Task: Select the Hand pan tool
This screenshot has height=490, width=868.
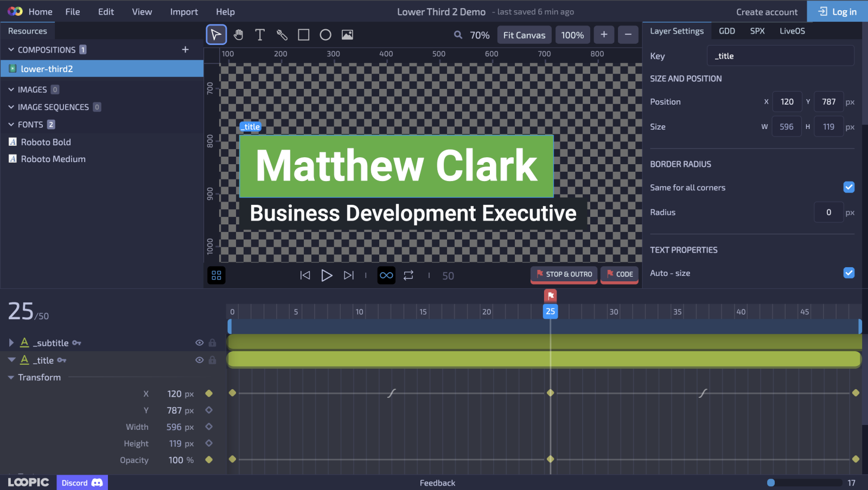Action: click(238, 35)
